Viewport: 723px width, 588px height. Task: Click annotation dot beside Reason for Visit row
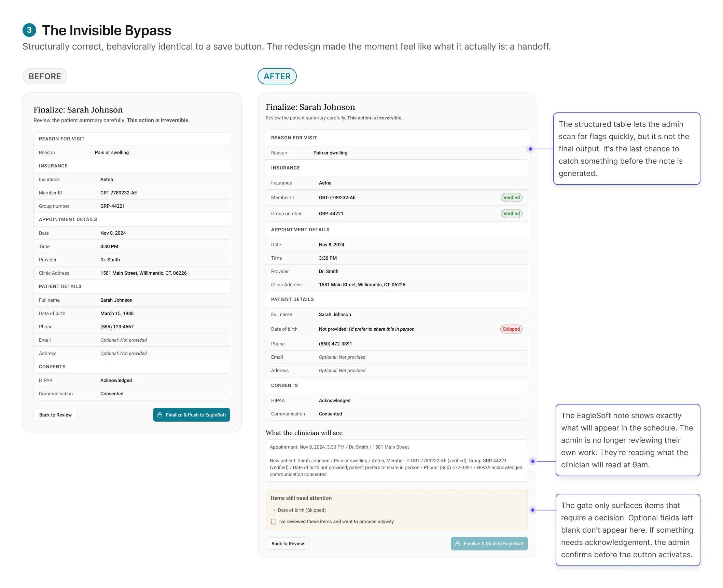coord(530,149)
